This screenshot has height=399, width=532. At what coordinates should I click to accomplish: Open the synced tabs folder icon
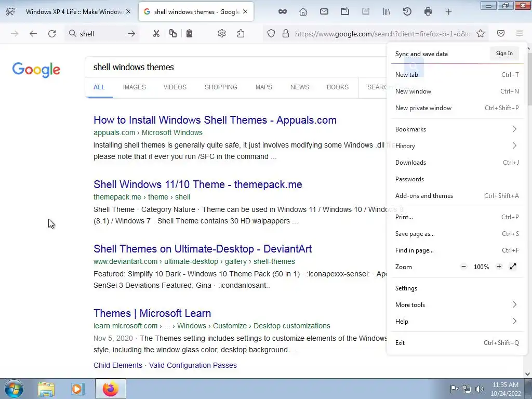[345, 12]
